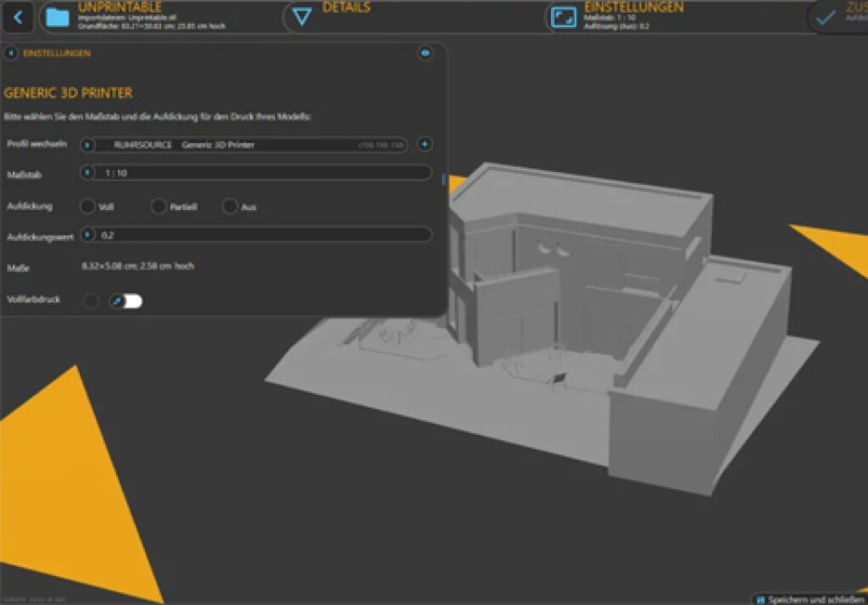This screenshot has height=605, width=868.
Task: Open the Profil wechseln dropdown arrow
Action: coord(87,145)
